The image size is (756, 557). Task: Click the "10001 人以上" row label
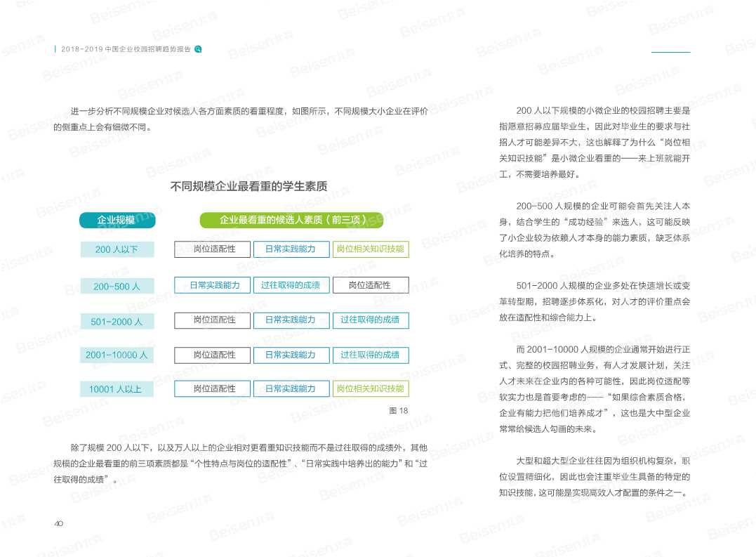coord(117,388)
